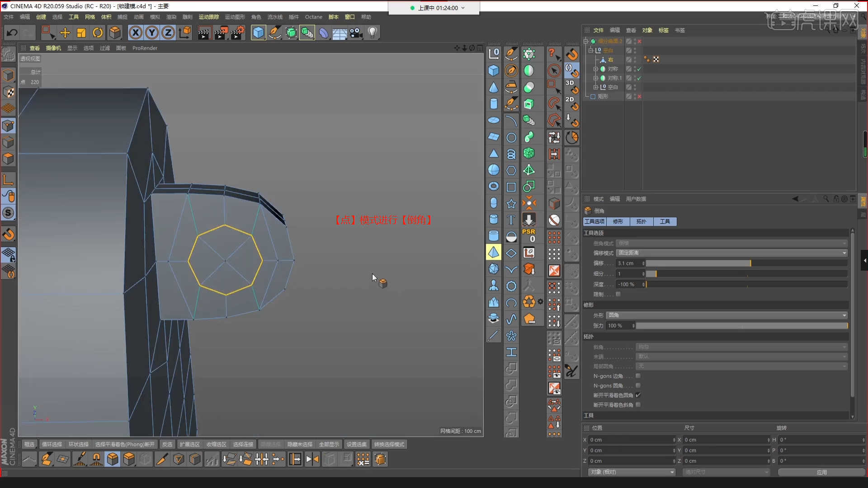Open ProRender viewport menu
This screenshot has height=488, width=868.
pyautogui.click(x=145, y=48)
